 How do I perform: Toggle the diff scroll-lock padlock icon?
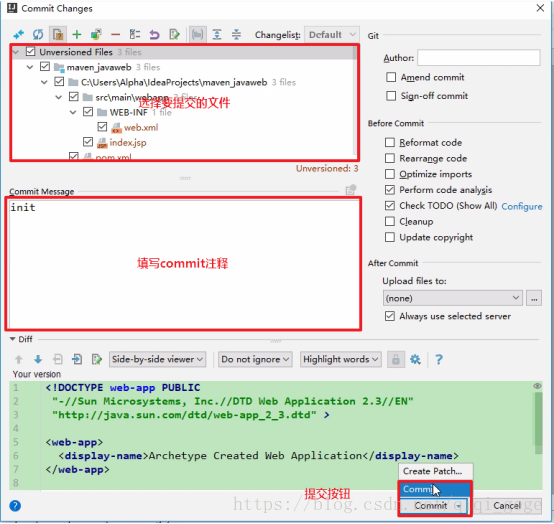(396, 360)
